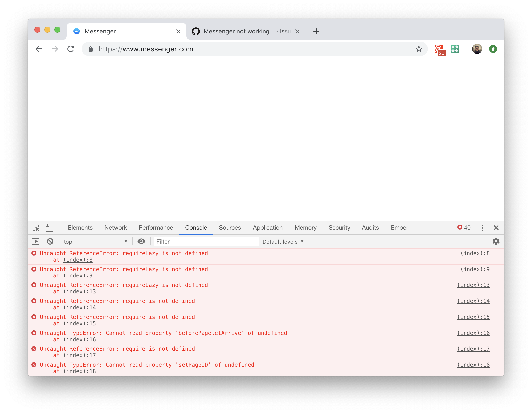Clear the console
The width and height of the screenshot is (532, 413).
coord(50,241)
